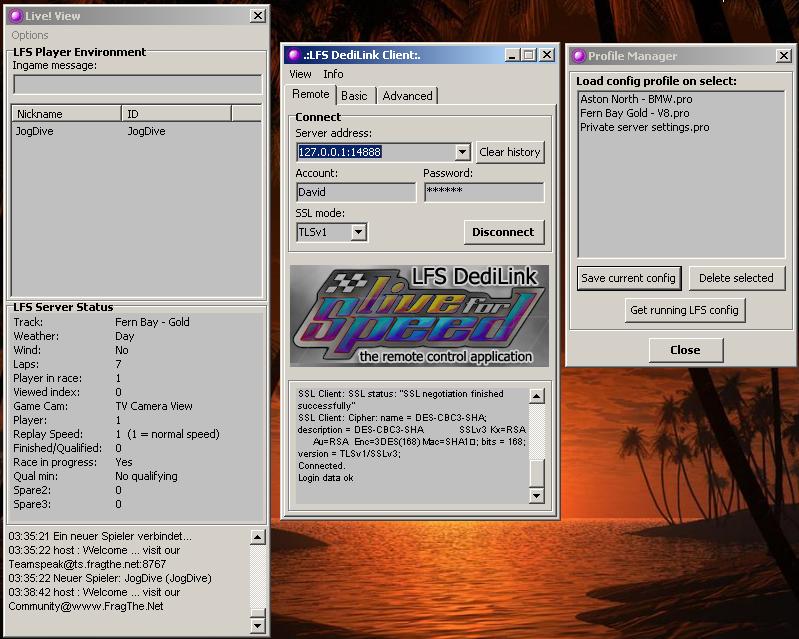799x639 pixels.
Task: Click the 'Login data ok' log line
Action: (326, 478)
